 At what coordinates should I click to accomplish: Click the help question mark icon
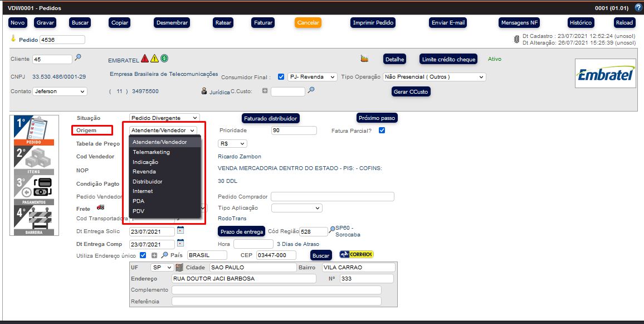pos(638,8)
